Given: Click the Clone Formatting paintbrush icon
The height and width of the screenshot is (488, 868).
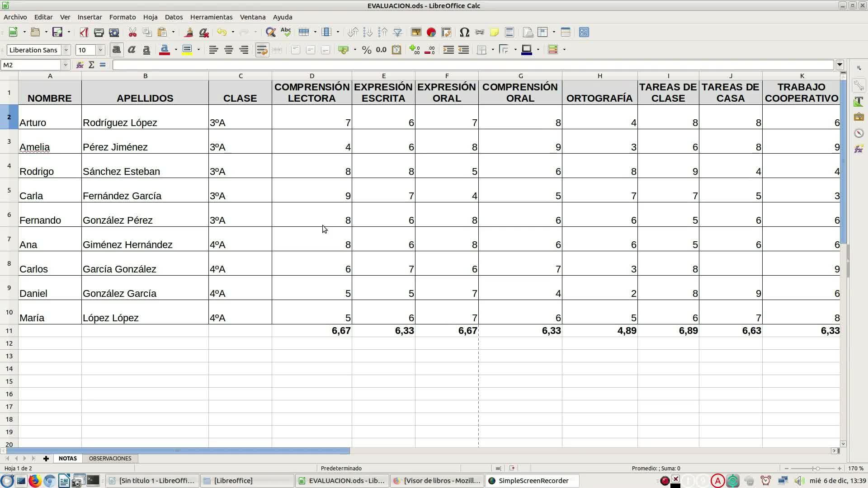Looking at the screenshot, I should point(189,32).
